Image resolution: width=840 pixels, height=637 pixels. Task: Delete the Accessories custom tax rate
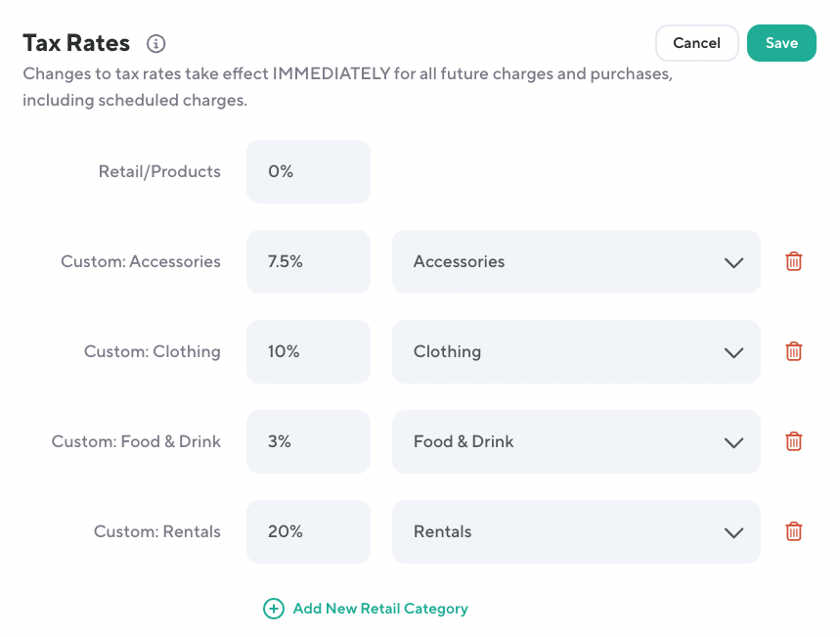[794, 261]
